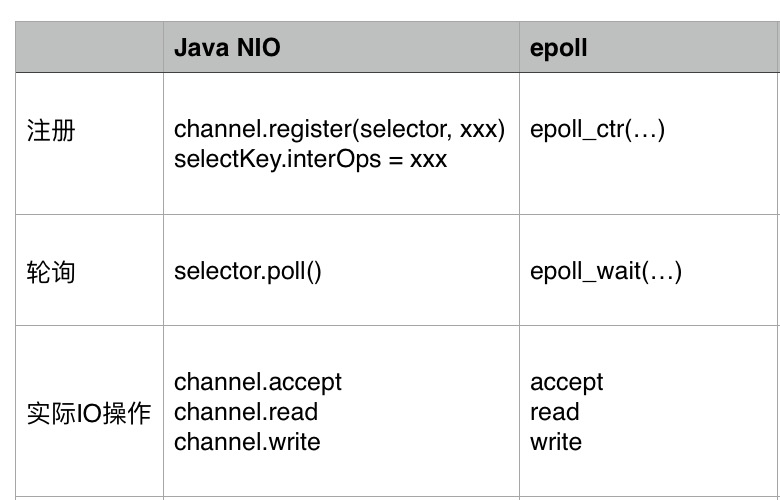This screenshot has height=500, width=780.
Task: Select the 'channel.write' line
Action: (x=247, y=442)
